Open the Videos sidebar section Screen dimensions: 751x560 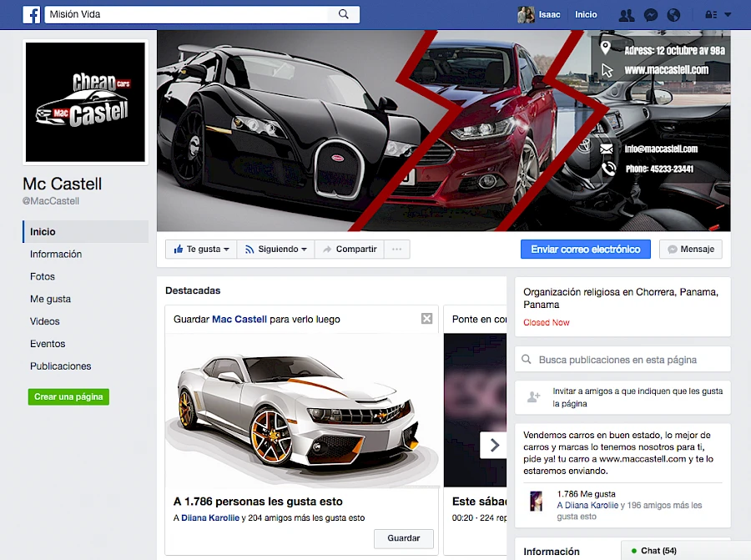point(44,321)
